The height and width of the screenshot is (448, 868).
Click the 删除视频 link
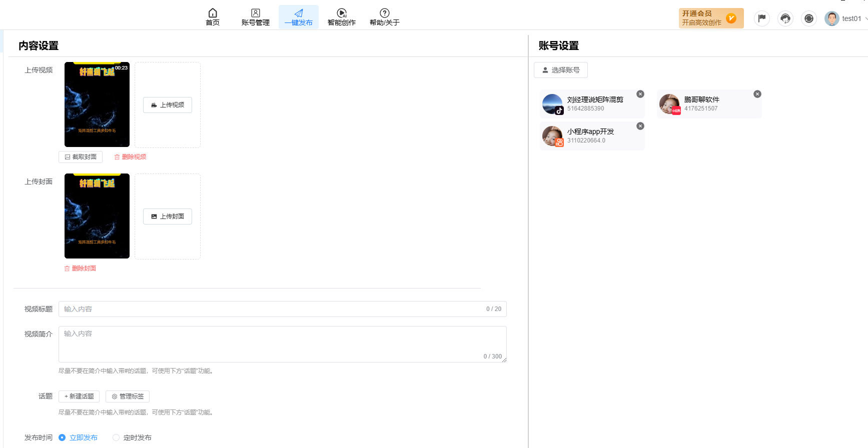click(x=130, y=157)
